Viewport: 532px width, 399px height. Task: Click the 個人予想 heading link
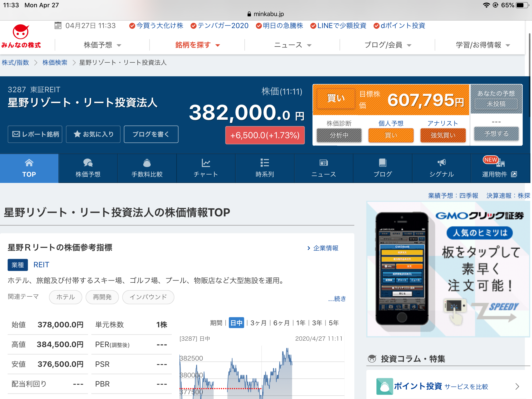pos(391,123)
